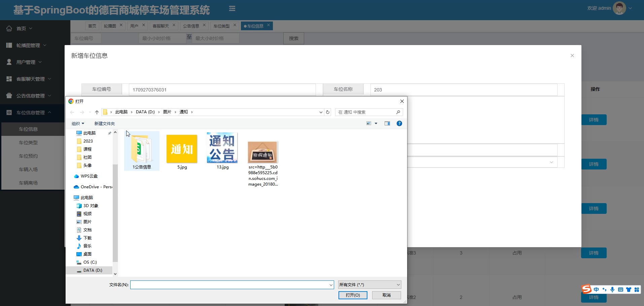Open the 头像 quick access folder

[84, 165]
